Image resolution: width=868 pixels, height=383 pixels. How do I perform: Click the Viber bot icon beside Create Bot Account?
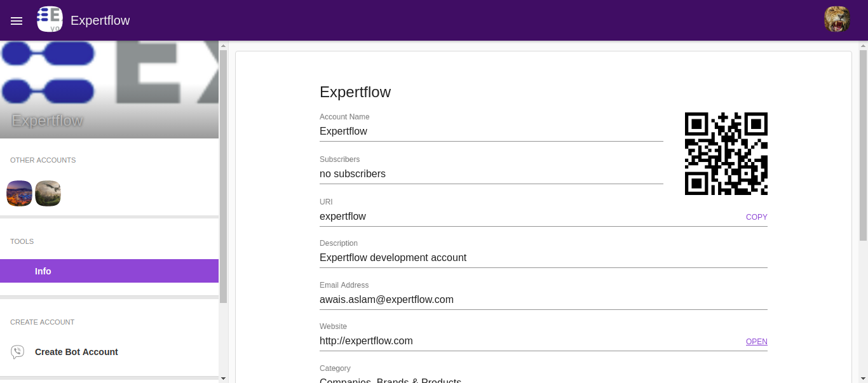click(18, 352)
